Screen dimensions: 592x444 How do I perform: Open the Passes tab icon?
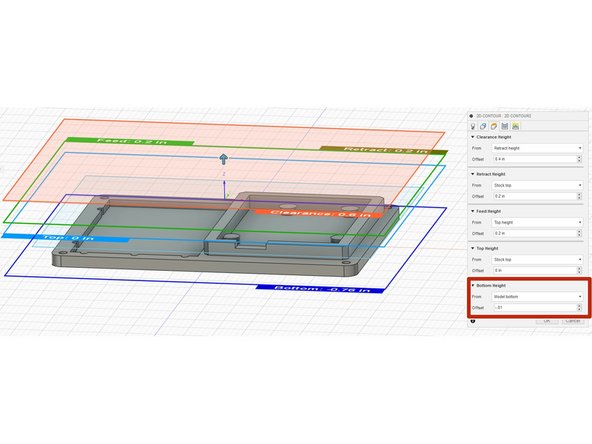pyautogui.click(x=505, y=126)
